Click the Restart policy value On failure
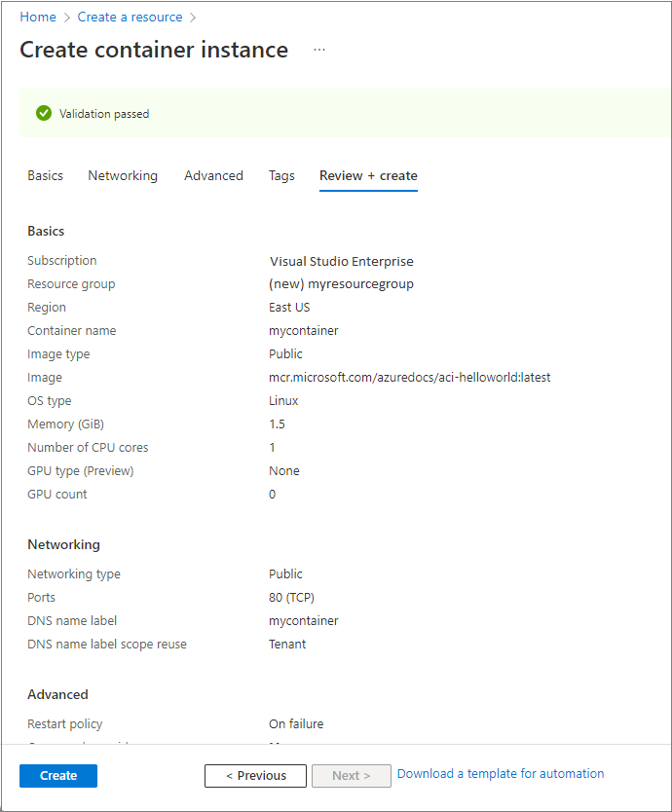 298,723
